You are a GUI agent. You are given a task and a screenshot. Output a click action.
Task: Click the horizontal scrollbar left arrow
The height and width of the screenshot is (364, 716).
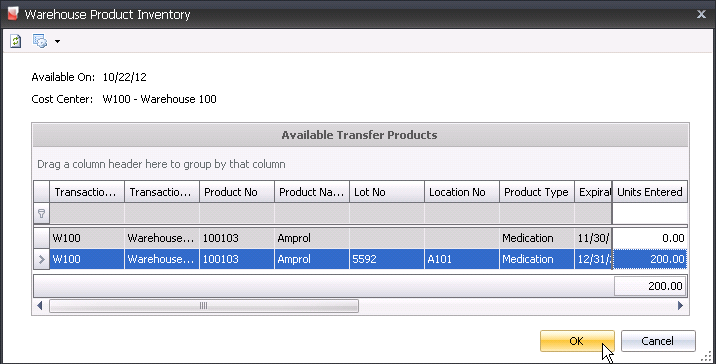40,306
